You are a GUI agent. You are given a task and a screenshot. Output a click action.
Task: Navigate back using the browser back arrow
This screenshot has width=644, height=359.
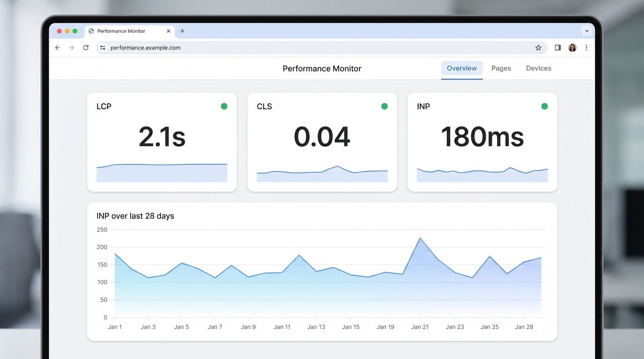57,47
